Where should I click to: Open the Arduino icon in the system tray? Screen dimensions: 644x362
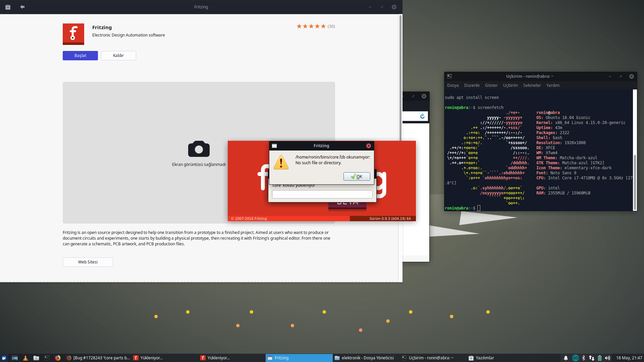click(x=576, y=358)
